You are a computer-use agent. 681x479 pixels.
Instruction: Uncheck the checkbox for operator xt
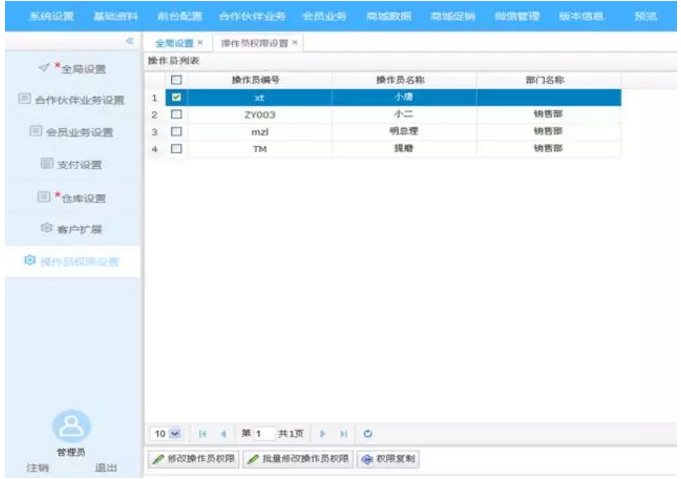tap(176, 97)
